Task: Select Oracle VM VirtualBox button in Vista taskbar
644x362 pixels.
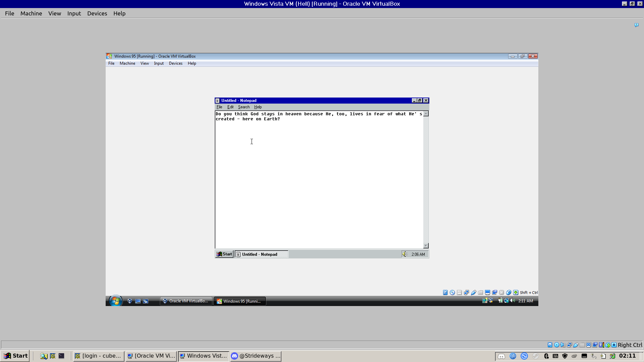Action: pos(186,301)
